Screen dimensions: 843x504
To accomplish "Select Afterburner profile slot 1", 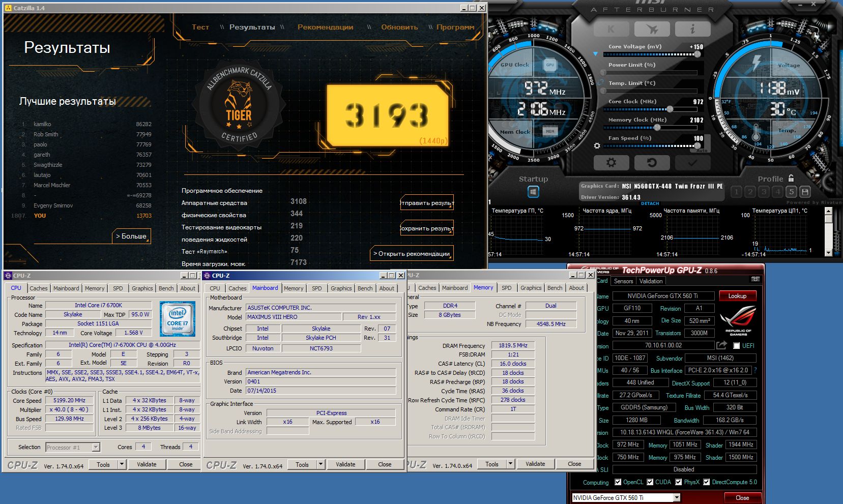I will tap(736, 192).
